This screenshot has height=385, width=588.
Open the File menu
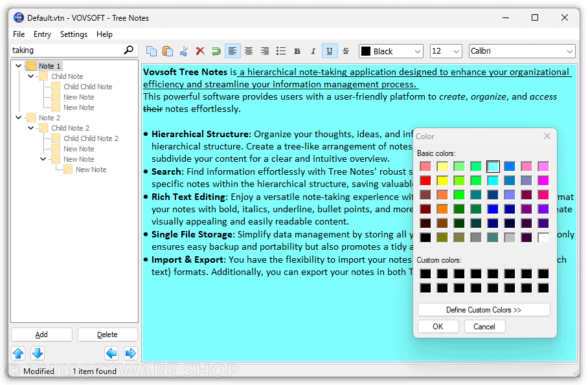19,34
